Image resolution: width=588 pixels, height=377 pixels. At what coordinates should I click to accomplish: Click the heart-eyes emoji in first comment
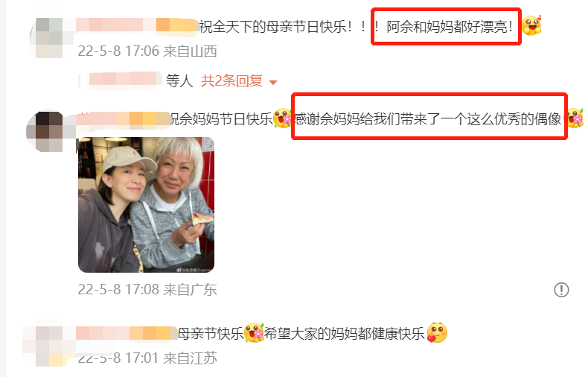tap(531, 25)
